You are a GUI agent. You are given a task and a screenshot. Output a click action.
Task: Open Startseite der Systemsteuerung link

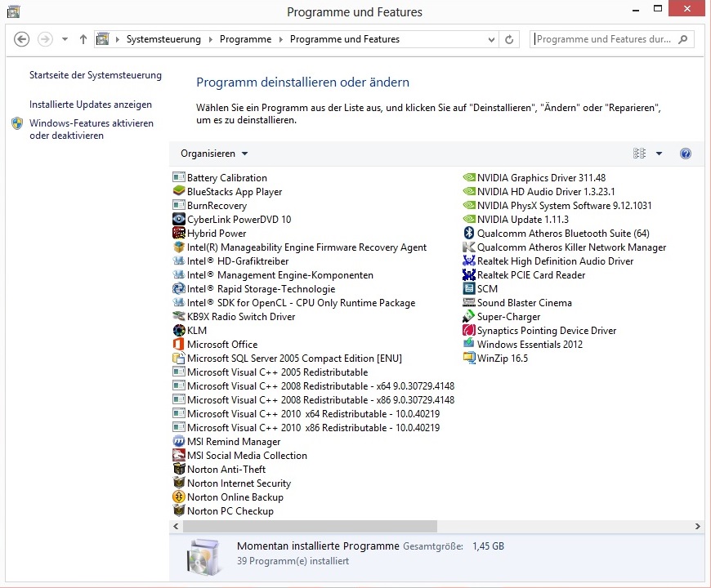click(x=96, y=75)
